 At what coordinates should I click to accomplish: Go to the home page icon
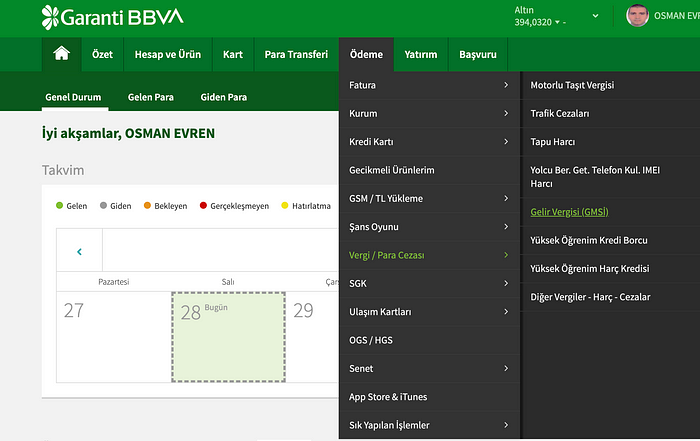(62, 54)
